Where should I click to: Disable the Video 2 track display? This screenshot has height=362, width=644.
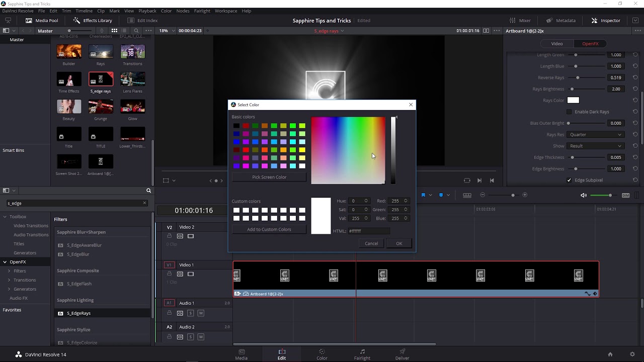tap(191, 236)
